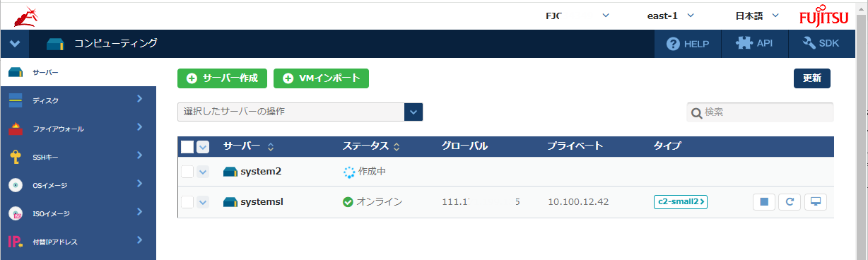The image size is (868, 260).
Task: Click the Fujitsu logo at top right
Action: click(823, 16)
